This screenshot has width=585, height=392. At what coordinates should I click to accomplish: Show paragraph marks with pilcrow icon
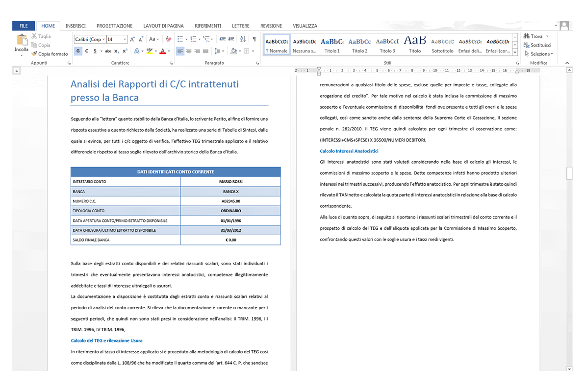click(254, 39)
